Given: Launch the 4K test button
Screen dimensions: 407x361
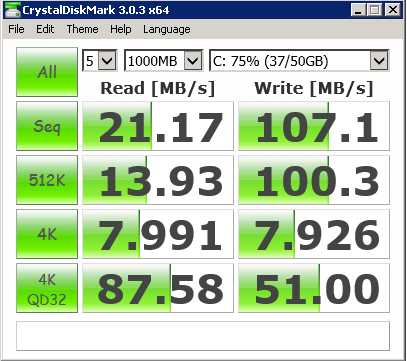Looking at the screenshot, I should pos(47,234).
